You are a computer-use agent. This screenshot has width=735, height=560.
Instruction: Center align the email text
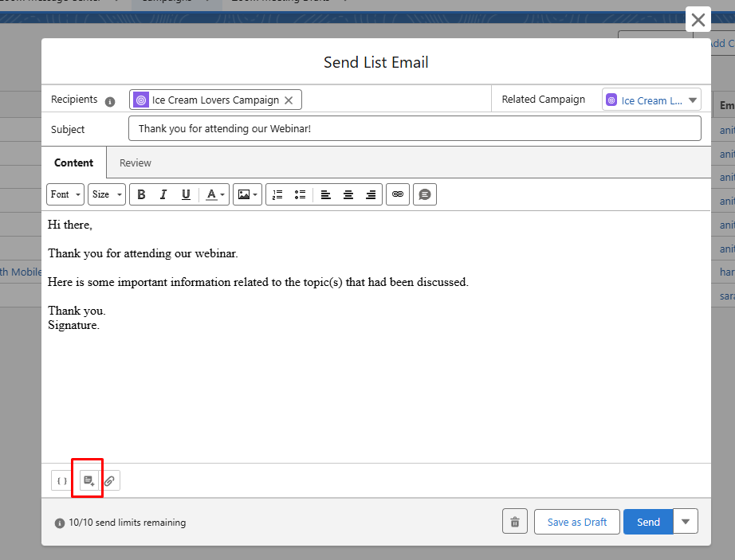(348, 194)
